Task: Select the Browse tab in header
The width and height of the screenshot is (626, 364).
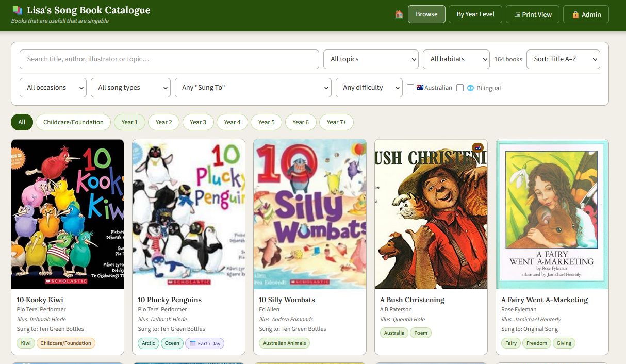Action: click(x=426, y=14)
